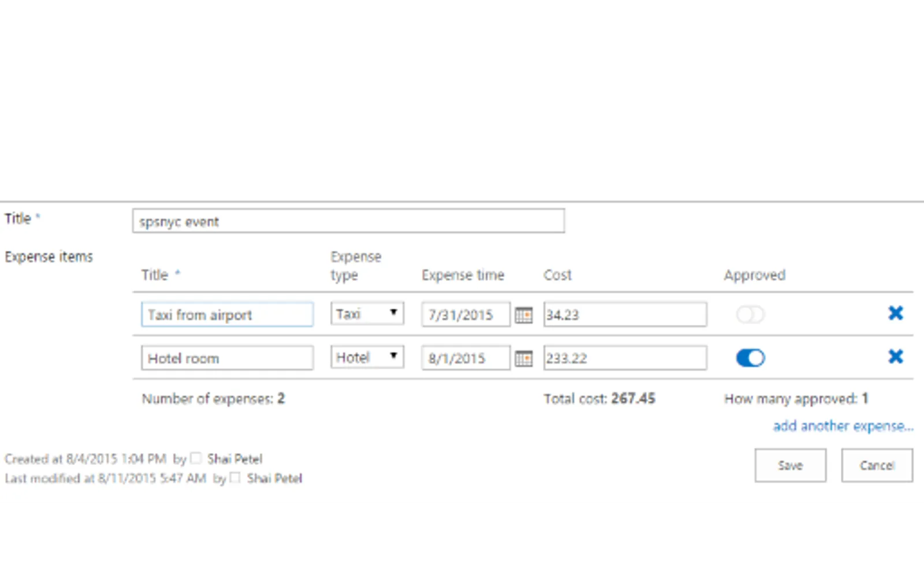Open the Hotel expense type dropdown

pyautogui.click(x=367, y=357)
